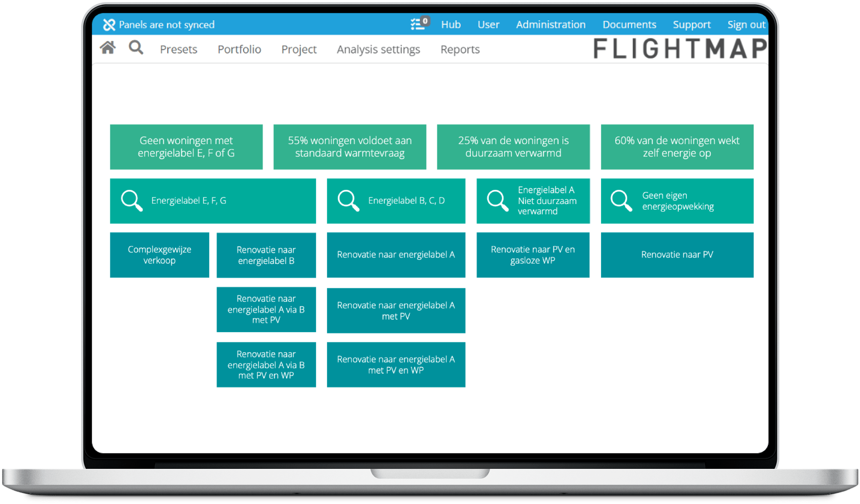Open the Administration menu
Screen dimensions: 860x504
point(550,24)
